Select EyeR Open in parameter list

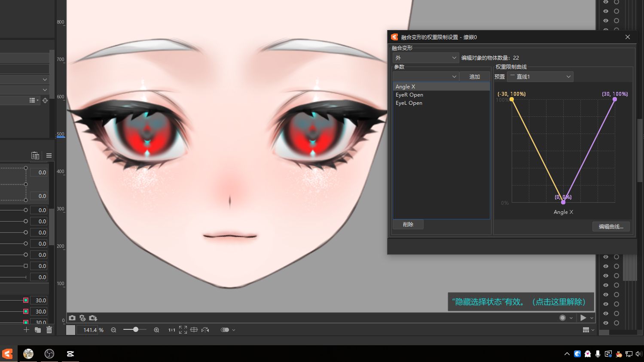(x=409, y=95)
